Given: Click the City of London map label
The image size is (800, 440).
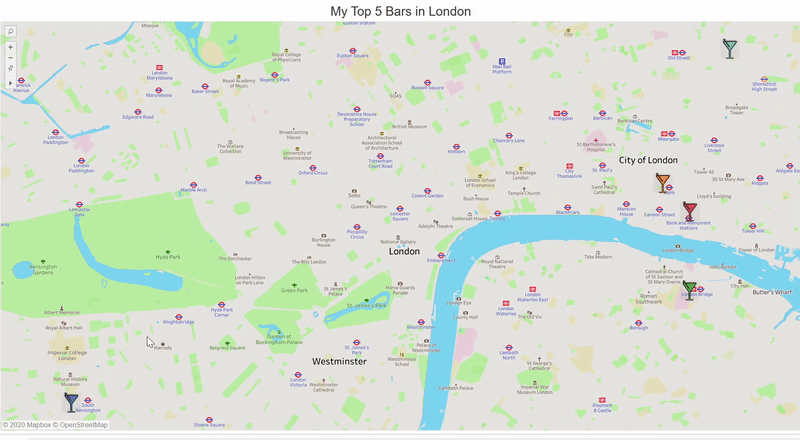Looking at the screenshot, I should [648, 160].
